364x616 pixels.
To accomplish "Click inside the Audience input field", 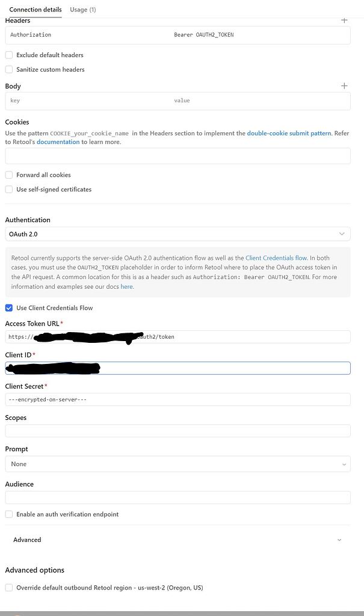I will pyautogui.click(x=177, y=497).
